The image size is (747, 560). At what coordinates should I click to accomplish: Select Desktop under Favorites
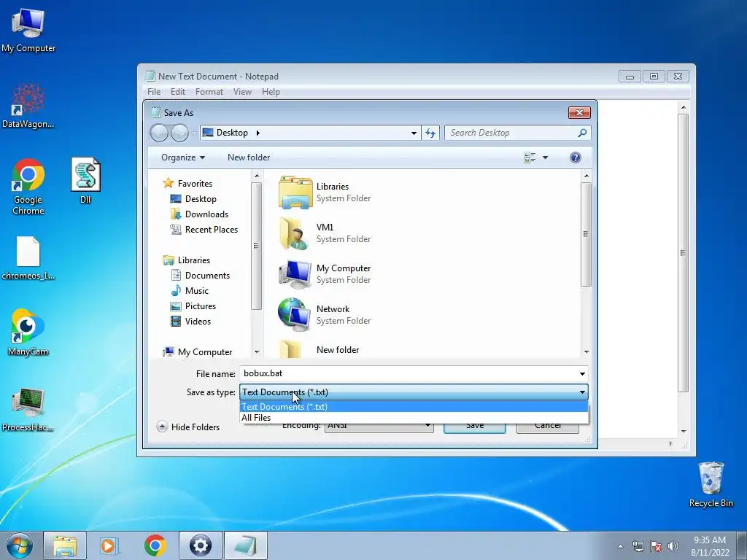tap(193, 199)
